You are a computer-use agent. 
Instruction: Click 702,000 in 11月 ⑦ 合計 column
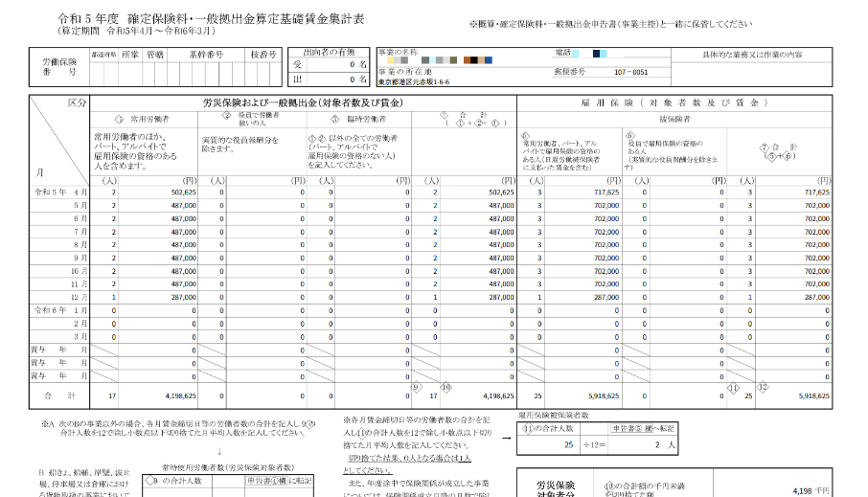(817, 283)
